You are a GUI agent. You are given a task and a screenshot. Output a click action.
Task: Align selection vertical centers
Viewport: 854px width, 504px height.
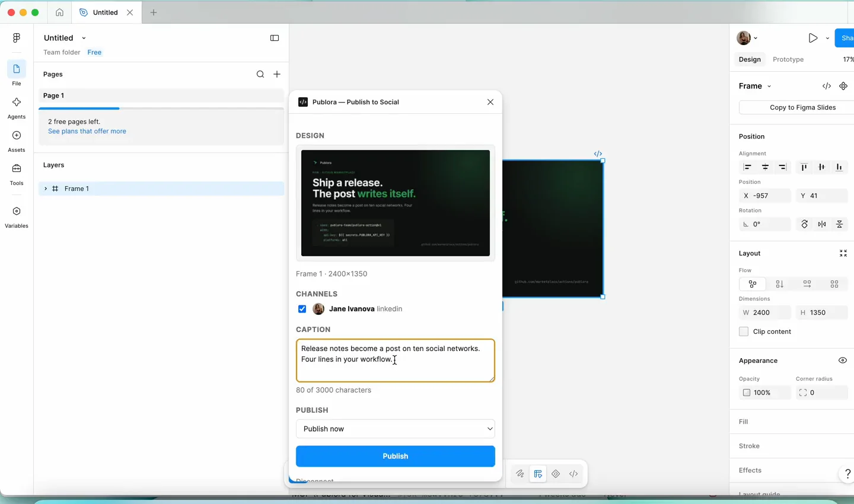822,168
